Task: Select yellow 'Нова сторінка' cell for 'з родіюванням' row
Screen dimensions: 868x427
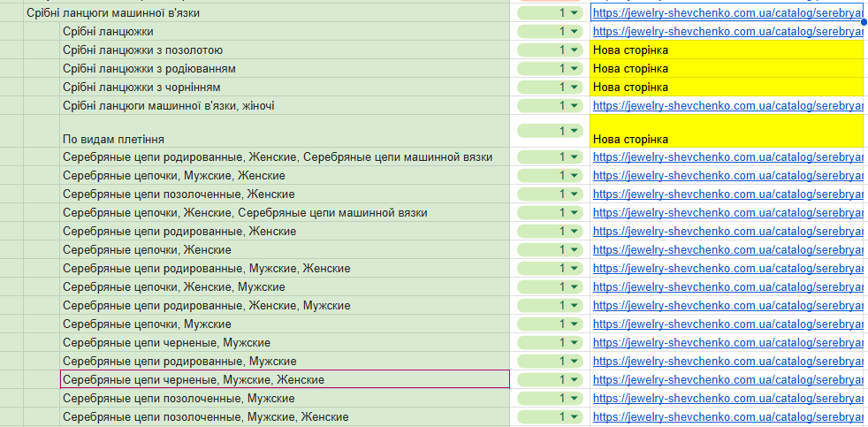Action: (x=727, y=68)
